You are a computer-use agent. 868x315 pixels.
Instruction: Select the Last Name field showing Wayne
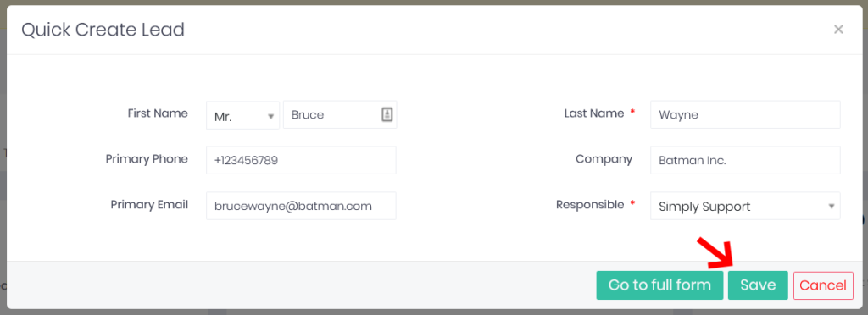745,114
